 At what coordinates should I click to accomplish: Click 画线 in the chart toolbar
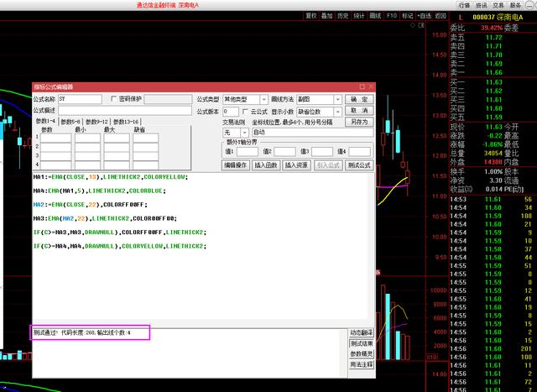[x=375, y=16]
